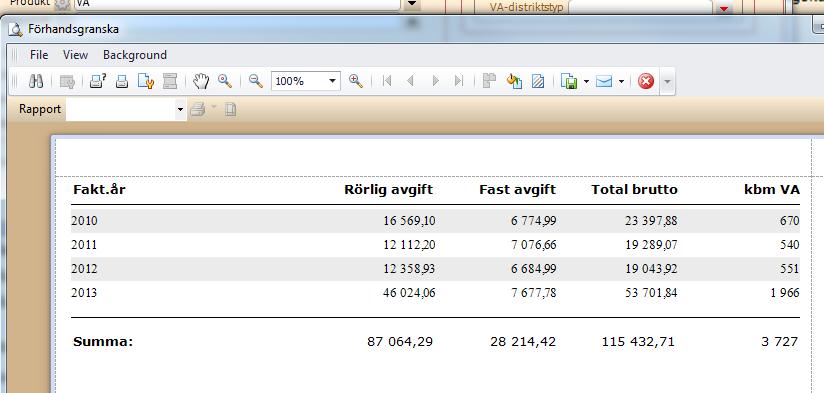Click the Multiple Pages layout icon
Image resolution: width=824 pixels, height=393 pixels.
[489, 81]
